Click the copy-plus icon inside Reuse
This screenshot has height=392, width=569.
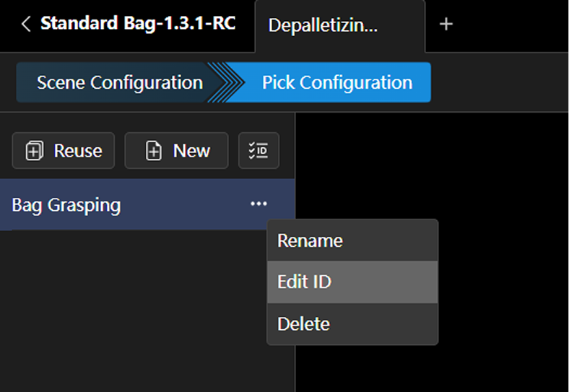tap(35, 151)
